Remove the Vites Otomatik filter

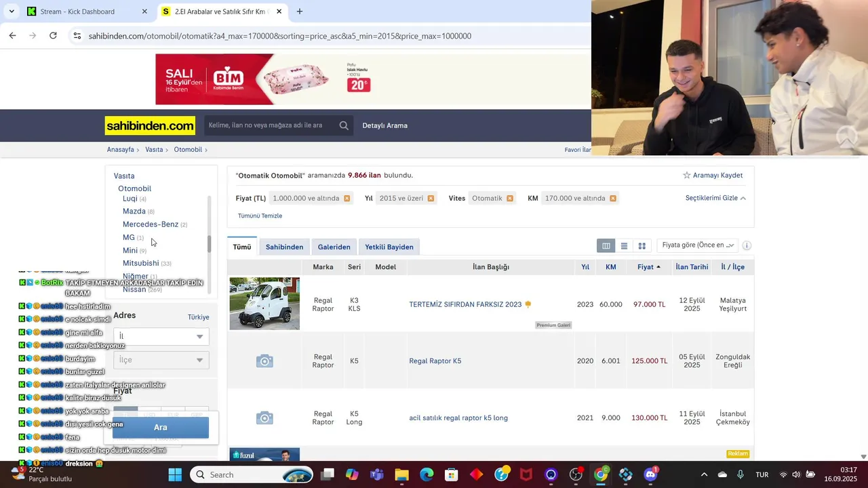510,199
